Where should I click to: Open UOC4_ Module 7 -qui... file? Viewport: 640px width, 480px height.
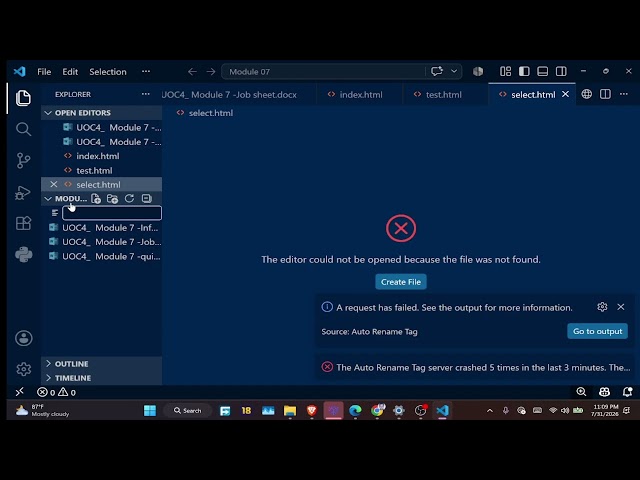click(102, 256)
